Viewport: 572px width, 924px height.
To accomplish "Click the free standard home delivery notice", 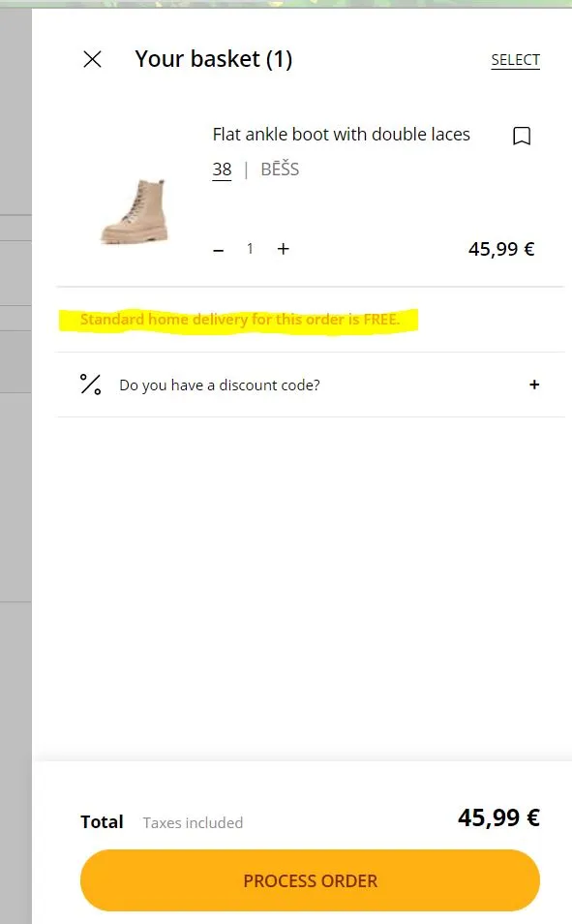I will (240, 320).
